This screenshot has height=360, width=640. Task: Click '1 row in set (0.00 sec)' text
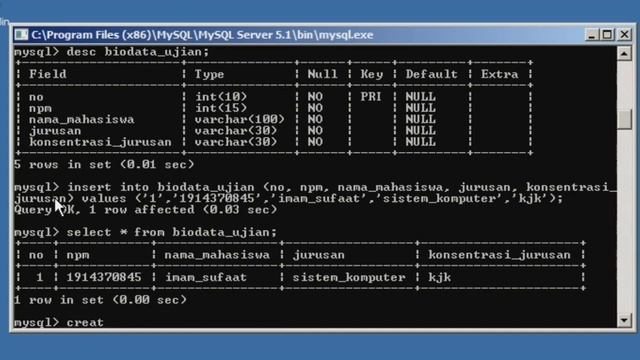click(100, 300)
